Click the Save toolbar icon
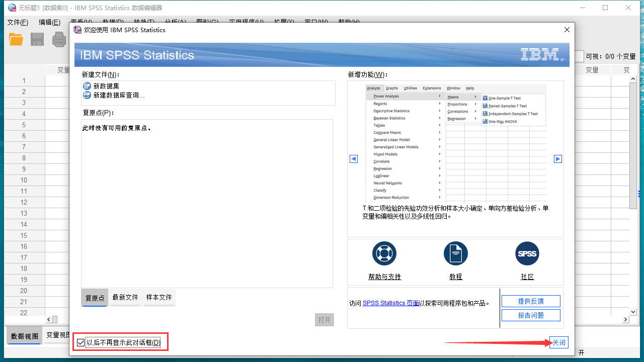Viewport: 644px width, 362px height. pos(37,39)
